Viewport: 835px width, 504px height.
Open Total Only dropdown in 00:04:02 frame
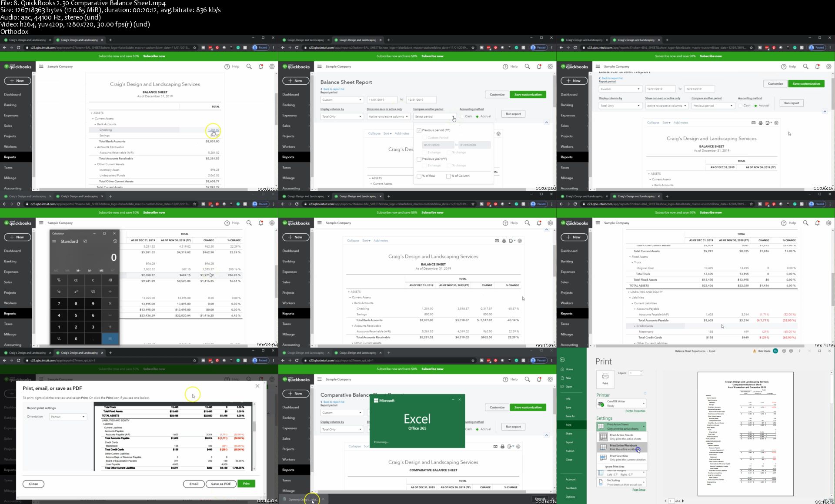[x=342, y=116]
